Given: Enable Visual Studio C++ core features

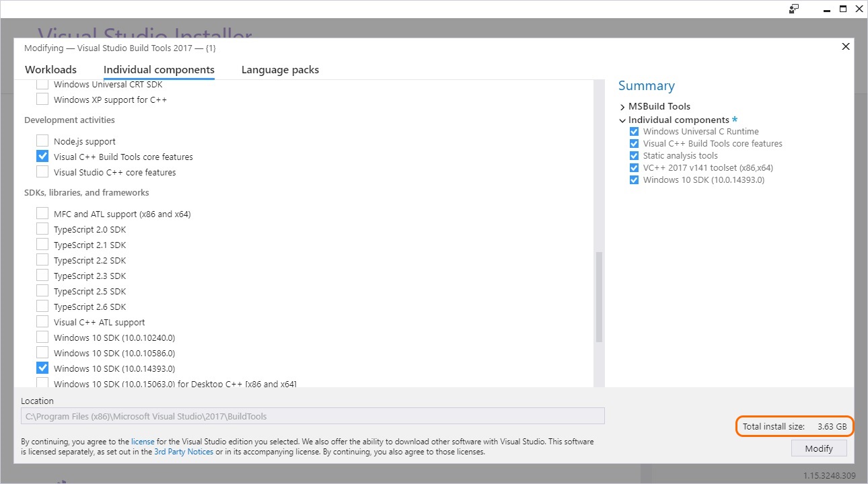Looking at the screenshot, I should [42, 171].
